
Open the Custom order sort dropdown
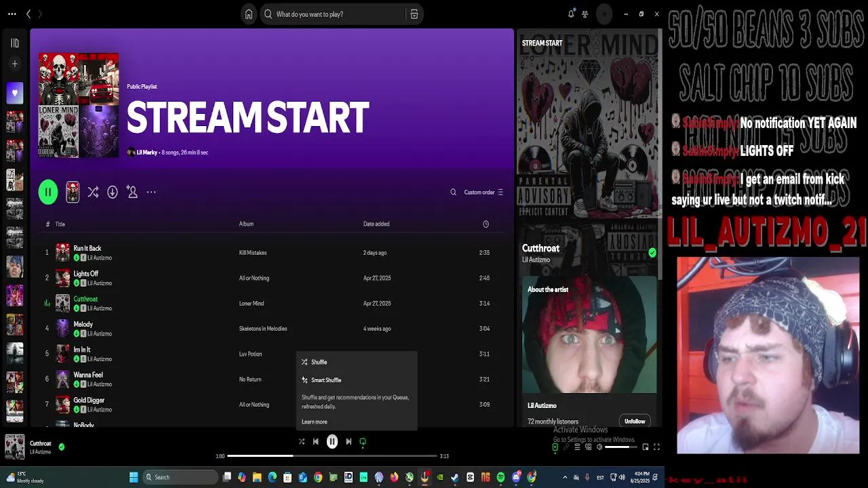484,192
